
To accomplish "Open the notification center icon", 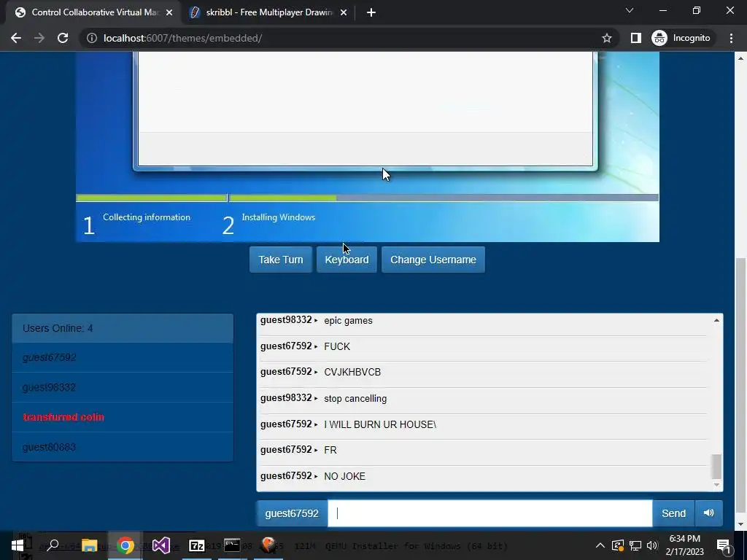I will (724, 545).
